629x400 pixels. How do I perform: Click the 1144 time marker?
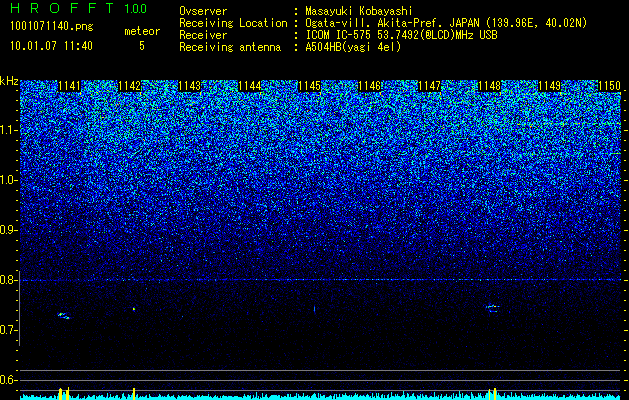250,86
